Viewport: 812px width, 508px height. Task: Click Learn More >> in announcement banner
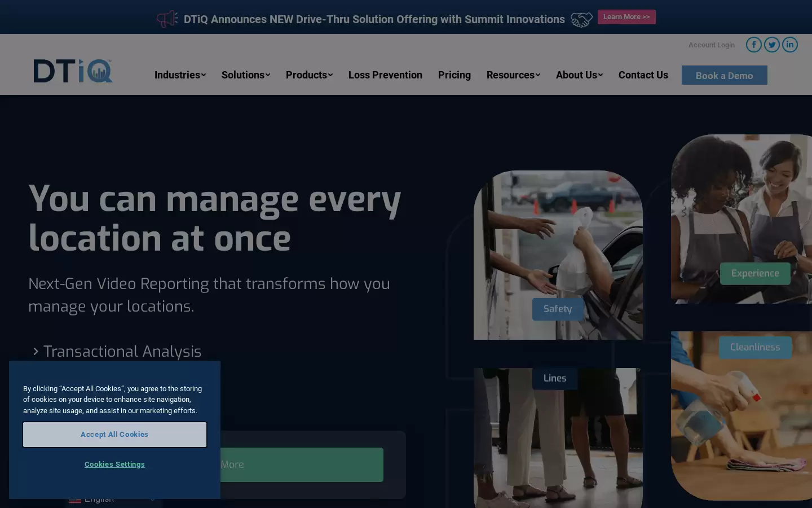pos(626,17)
